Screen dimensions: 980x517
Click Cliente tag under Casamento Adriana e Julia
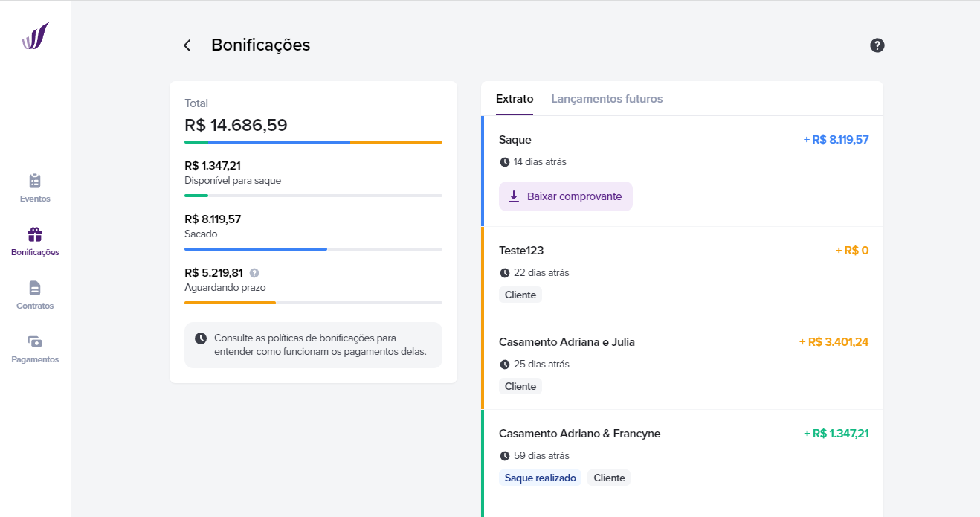[x=520, y=386]
